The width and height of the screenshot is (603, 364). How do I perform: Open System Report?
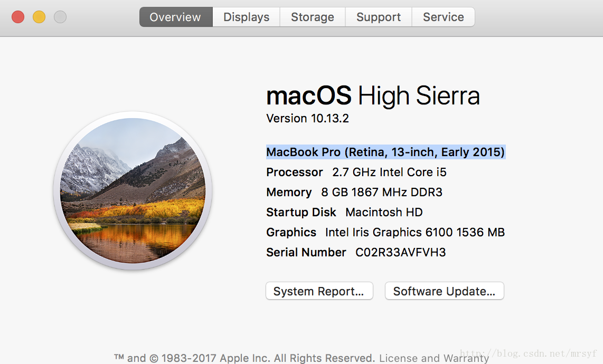pos(319,291)
